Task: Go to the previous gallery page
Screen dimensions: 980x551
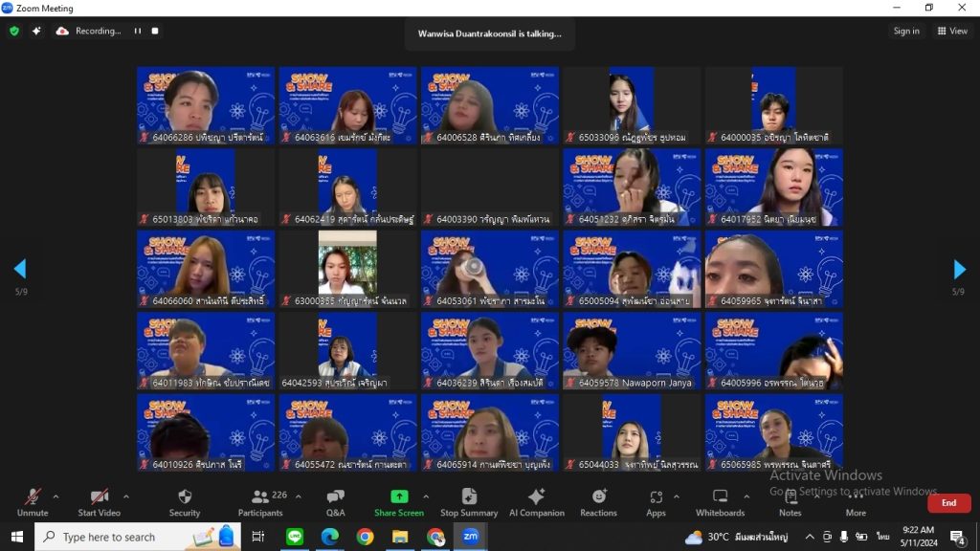Action: pyautogui.click(x=20, y=269)
